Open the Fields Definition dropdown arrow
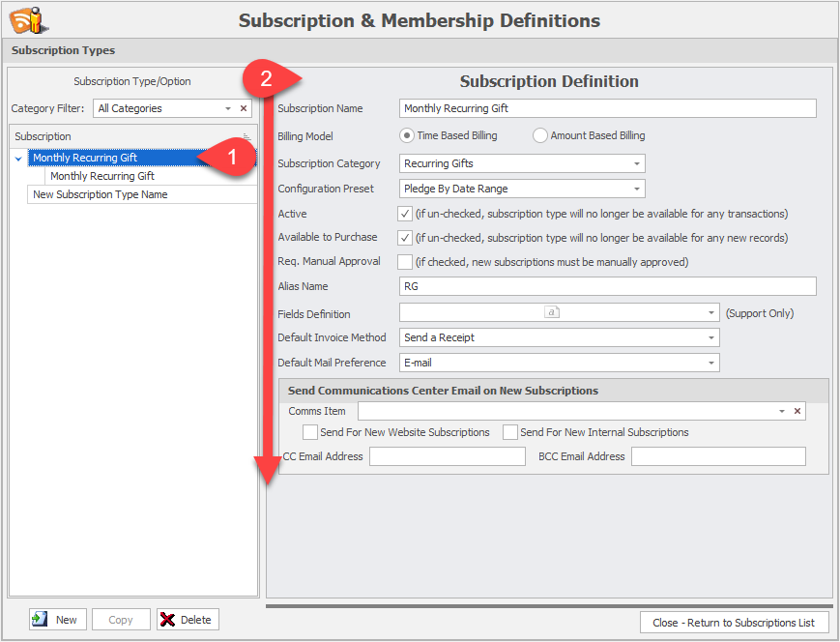The width and height of the screenshot is (840, 642). click(710, 312)
